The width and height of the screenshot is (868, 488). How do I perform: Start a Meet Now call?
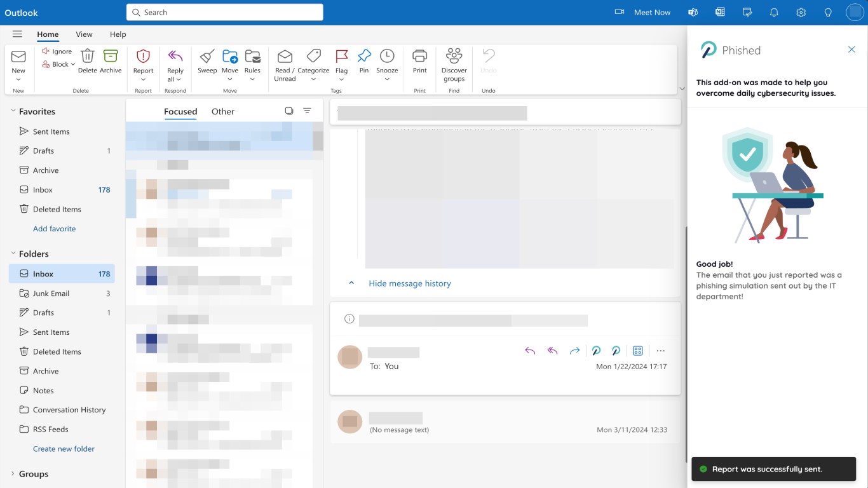(x=642, y=12)
